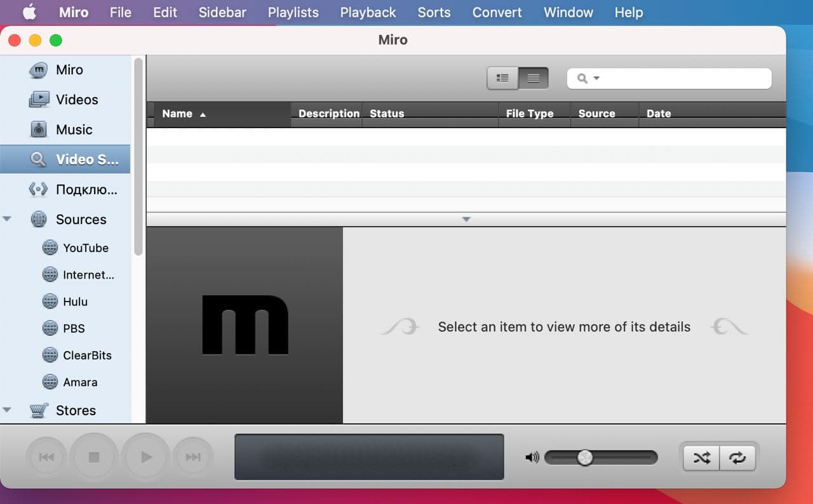Viewport: 813px width, 504px height.
Task: Open the Convert menu
Action: tap(497, 12)
